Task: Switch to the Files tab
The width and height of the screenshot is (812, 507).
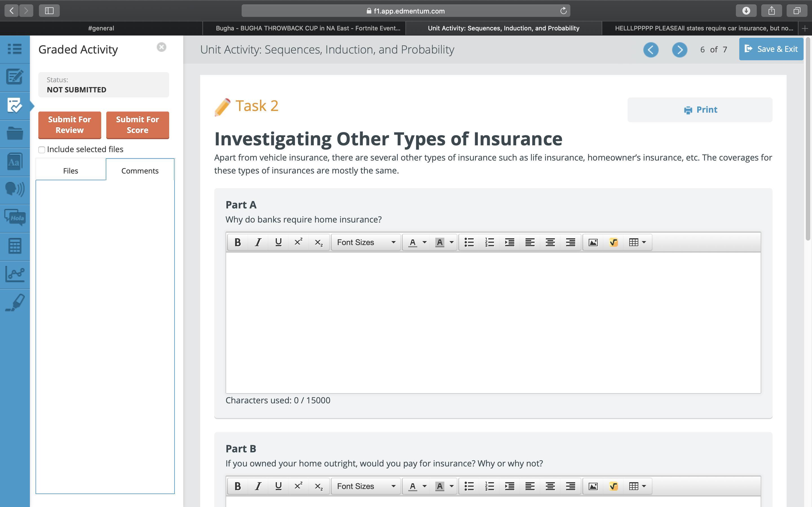Action: point(70,171)
